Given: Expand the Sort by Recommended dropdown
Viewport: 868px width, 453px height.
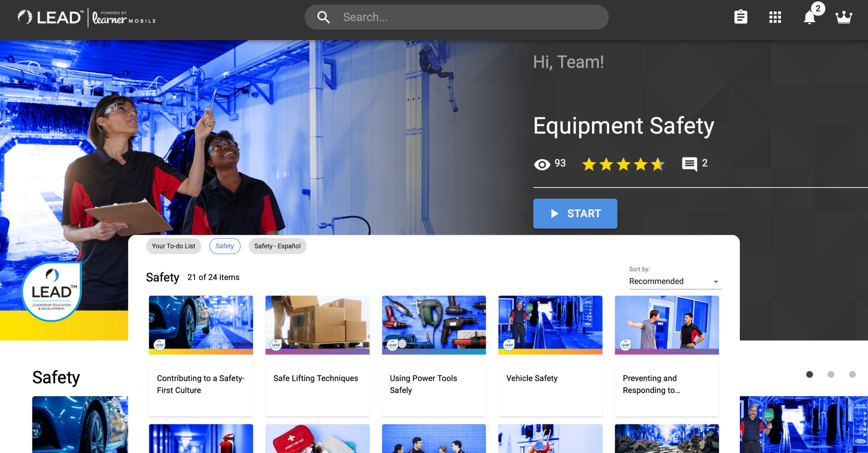Looking at the screenshot, I should coord(675,281).
